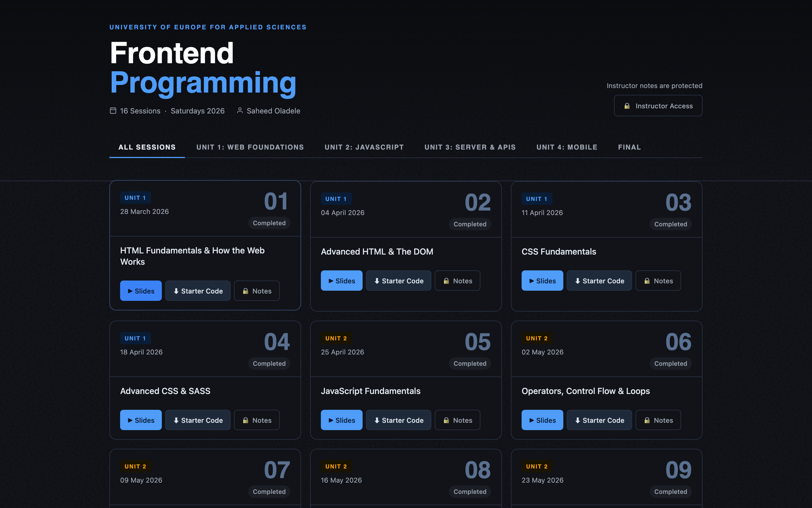Click Unit 2 tag on 02 May card

tap(537, 338)
